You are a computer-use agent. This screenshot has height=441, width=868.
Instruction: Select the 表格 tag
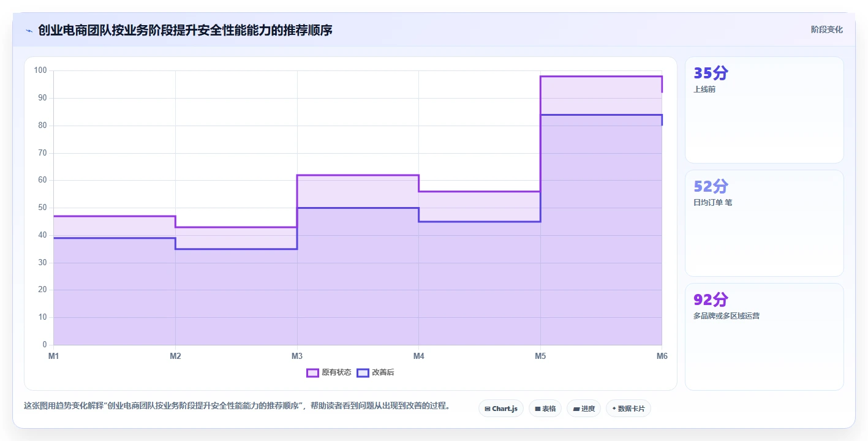pos(545,409)
